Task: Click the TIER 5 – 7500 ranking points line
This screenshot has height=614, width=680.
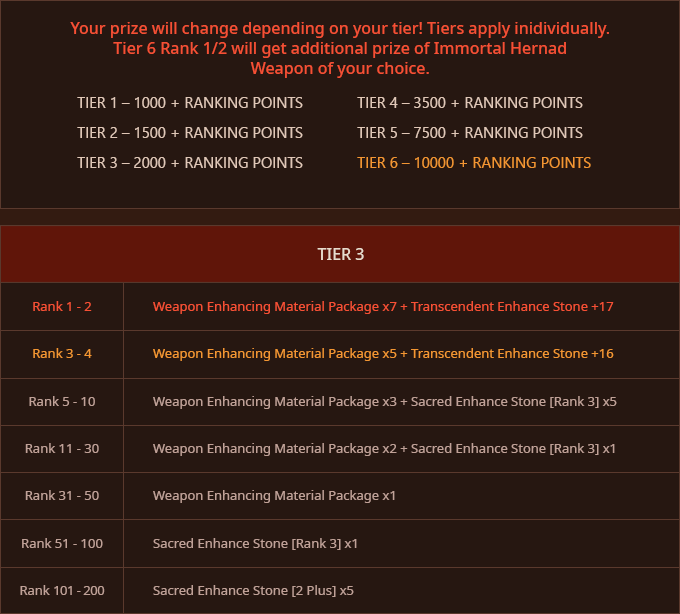Action: 470,133
